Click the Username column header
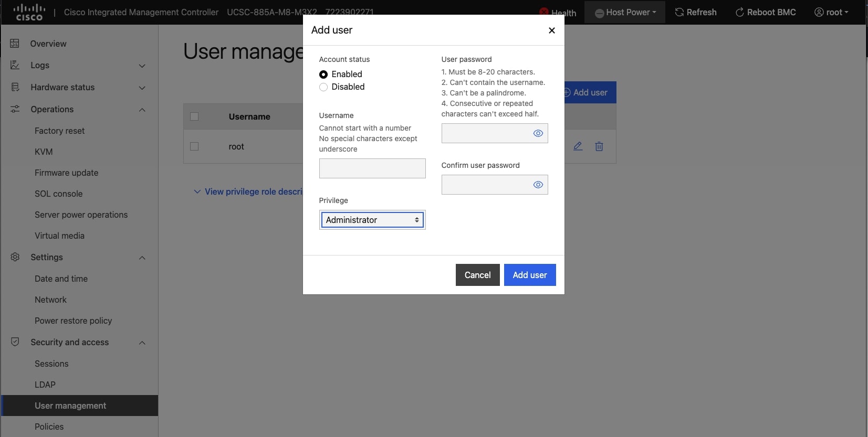 (x=249, y=116)
